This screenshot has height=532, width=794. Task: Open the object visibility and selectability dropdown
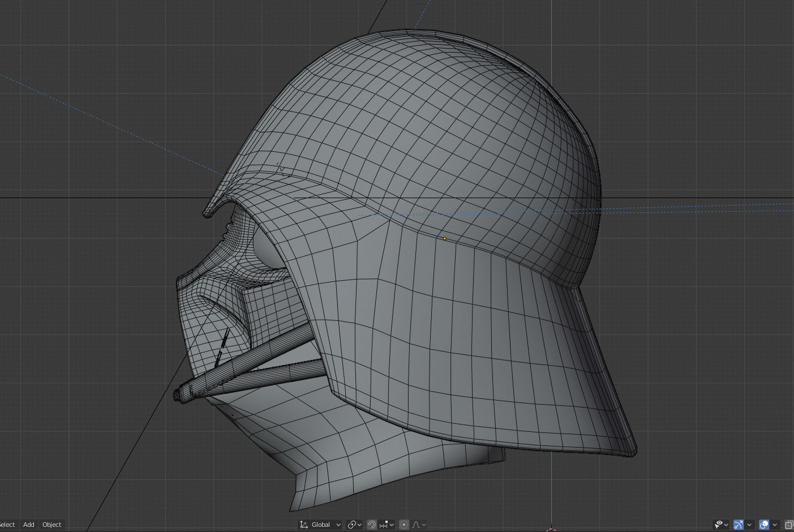[721, 525]
